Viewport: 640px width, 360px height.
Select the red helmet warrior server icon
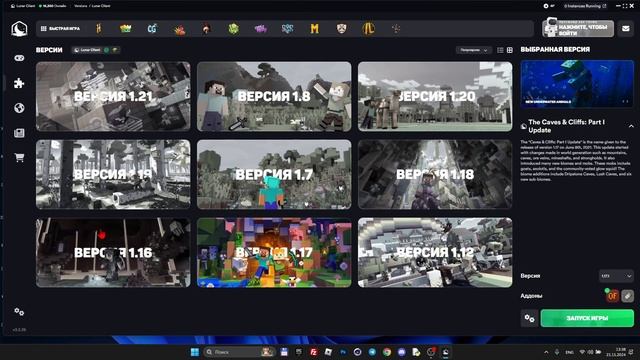coord(206,29)
